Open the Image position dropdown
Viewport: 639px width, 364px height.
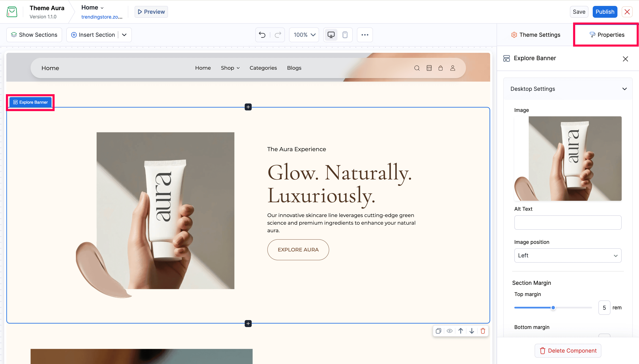pyautogui.click(x=568, y=255)
